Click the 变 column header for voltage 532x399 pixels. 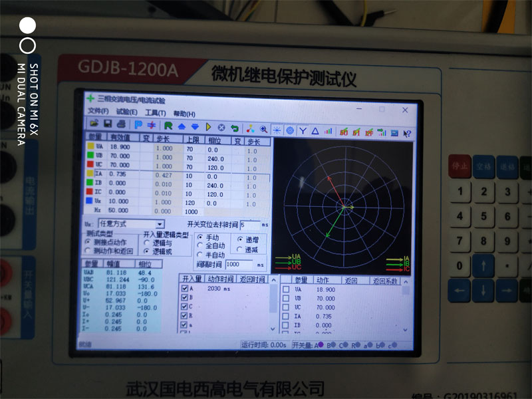146,138
